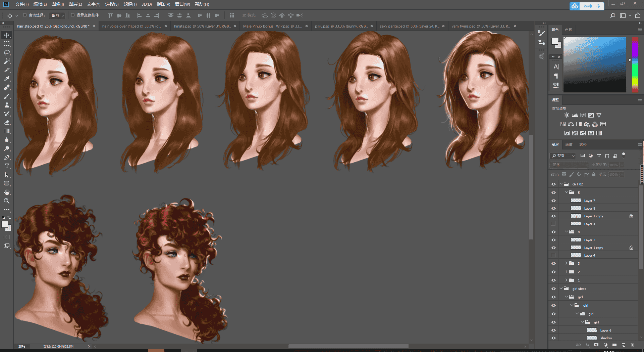Click the trash icon to delete layer
Image resolution: width=644 pixels, height=352 pixels.
pos(632,345)
